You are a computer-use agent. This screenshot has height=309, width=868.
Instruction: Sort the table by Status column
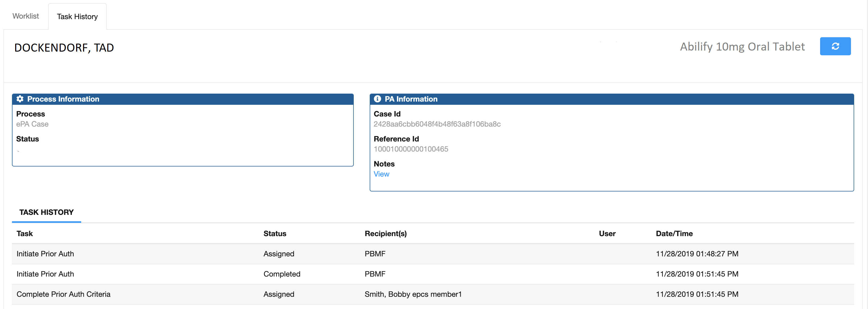coord(275,233)
